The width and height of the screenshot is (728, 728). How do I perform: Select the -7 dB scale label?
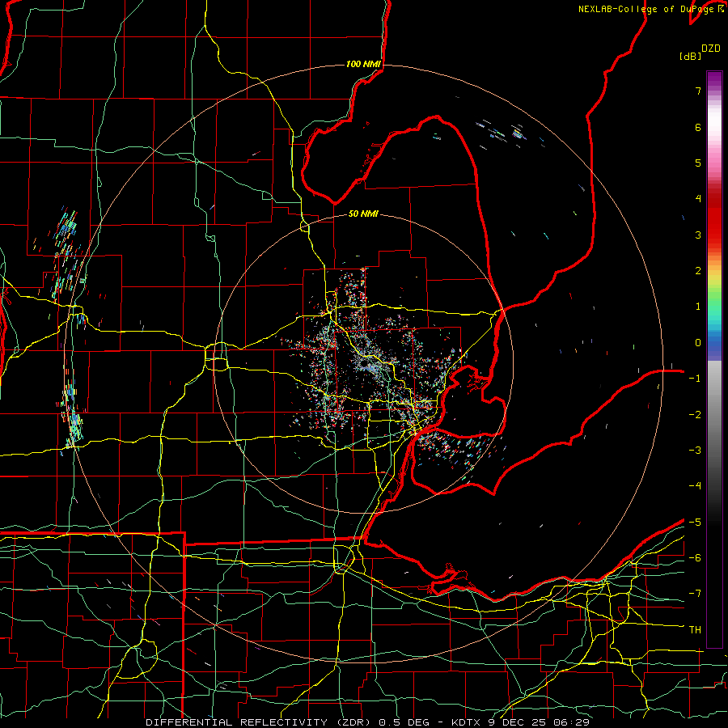(695, 594)
